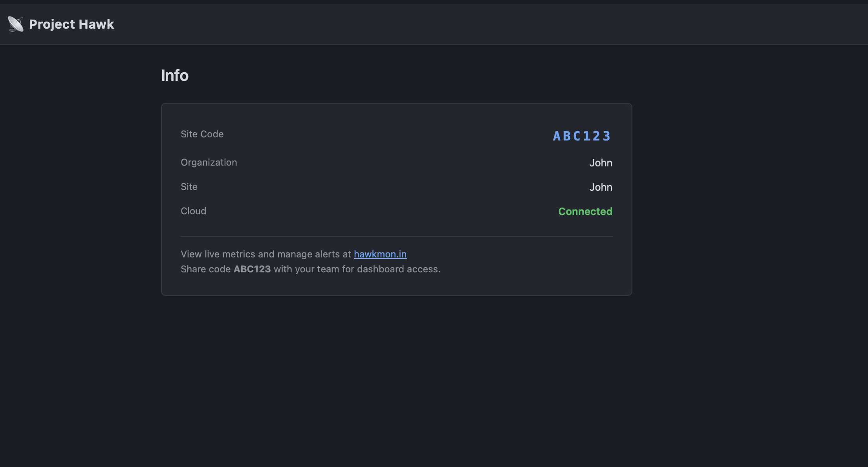The image size is (868, 467).
Task: Click the blue ABC123 site code value
Action: [582, 136]
